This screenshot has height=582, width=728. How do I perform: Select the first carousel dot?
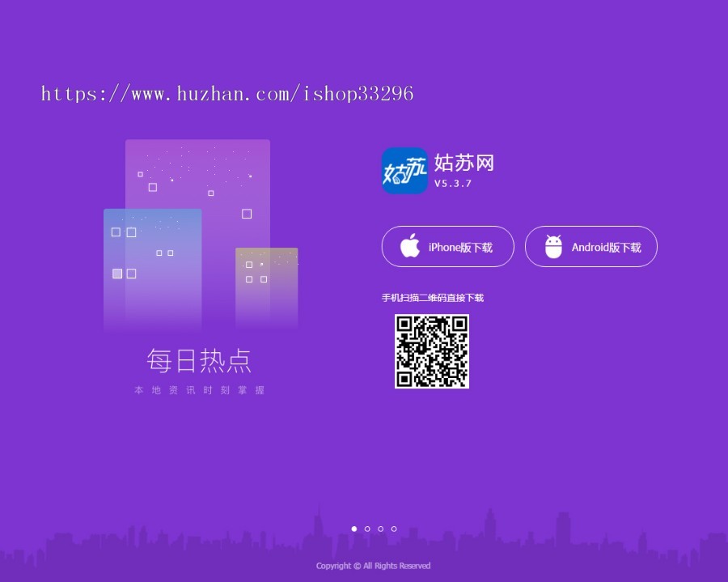(x=354, y=529)
